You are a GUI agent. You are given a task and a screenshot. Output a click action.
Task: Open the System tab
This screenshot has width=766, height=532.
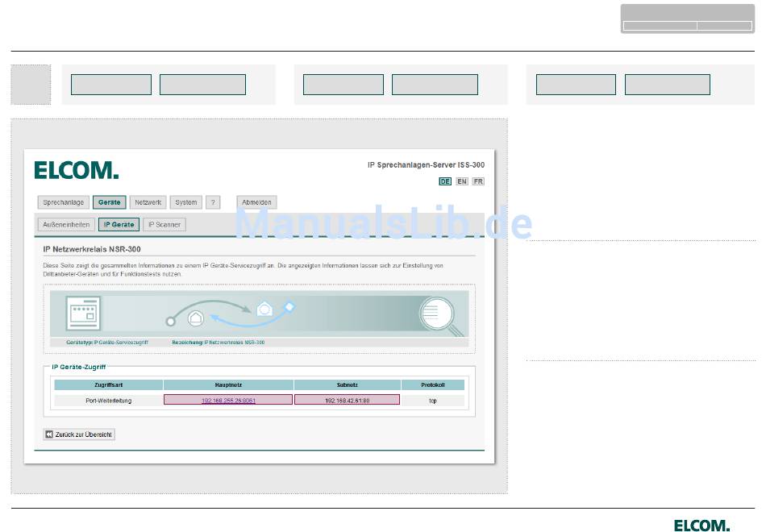click(186, 202)
